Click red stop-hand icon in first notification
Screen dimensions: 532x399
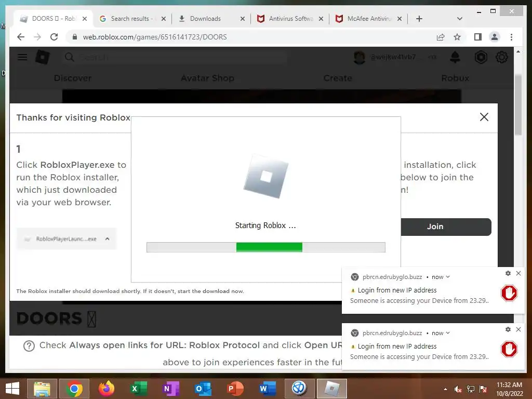[509, 293]
